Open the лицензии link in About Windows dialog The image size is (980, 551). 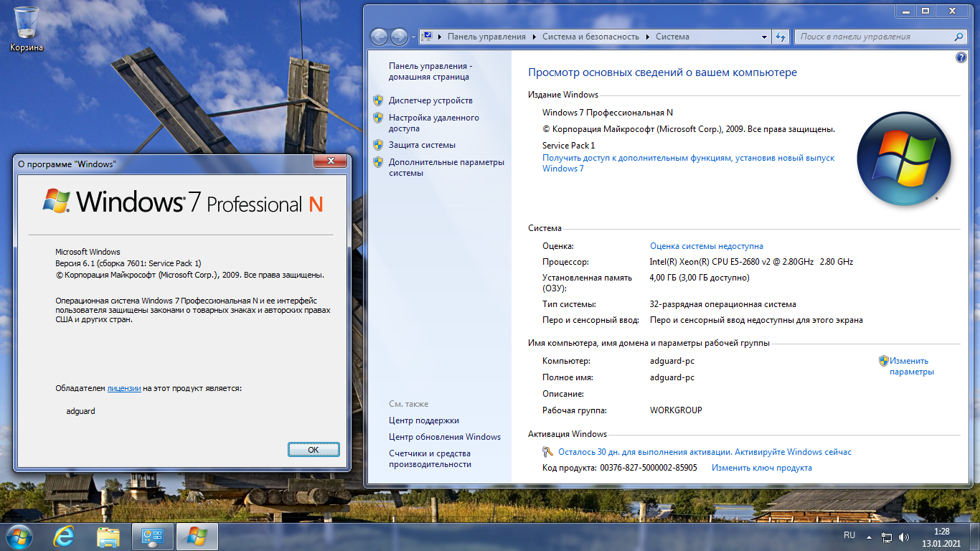(x=124, y=388)
